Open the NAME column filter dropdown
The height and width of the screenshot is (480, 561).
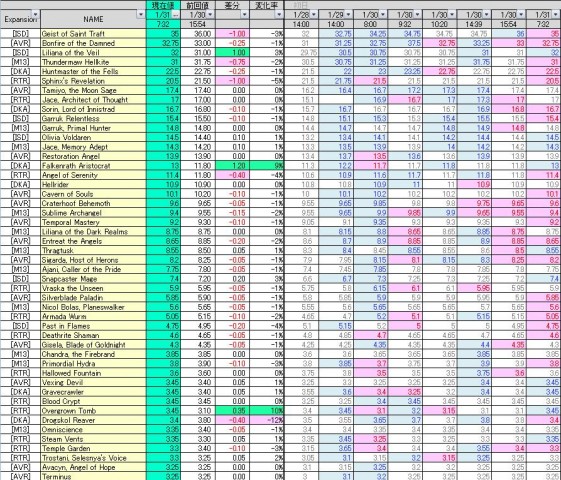(x=141, y=14)
